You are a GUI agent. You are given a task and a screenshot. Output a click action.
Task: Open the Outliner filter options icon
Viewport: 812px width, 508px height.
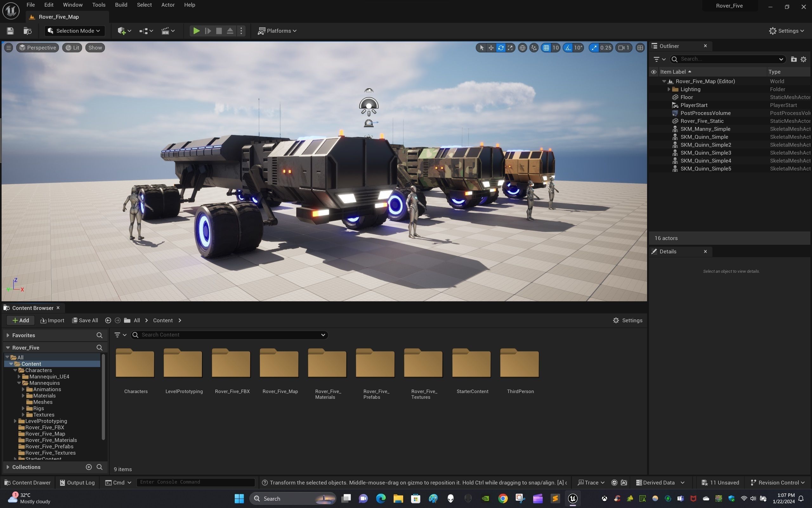659,59
